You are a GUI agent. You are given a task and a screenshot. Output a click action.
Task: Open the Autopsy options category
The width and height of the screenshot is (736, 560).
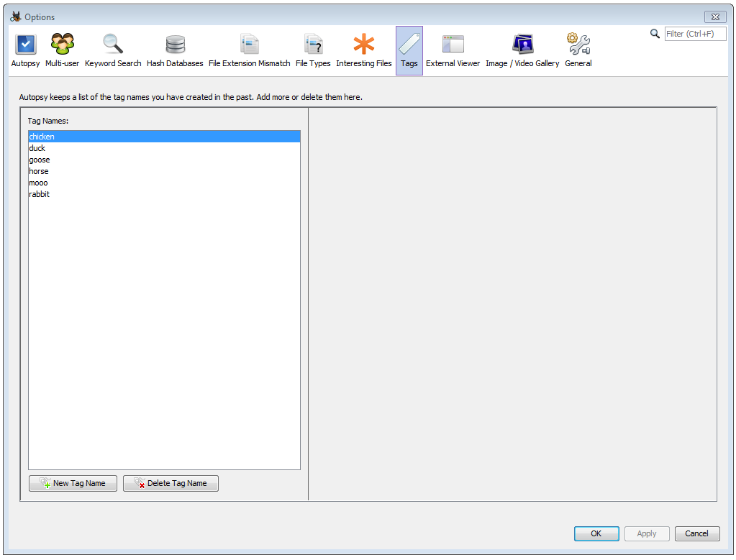point(25,51)
